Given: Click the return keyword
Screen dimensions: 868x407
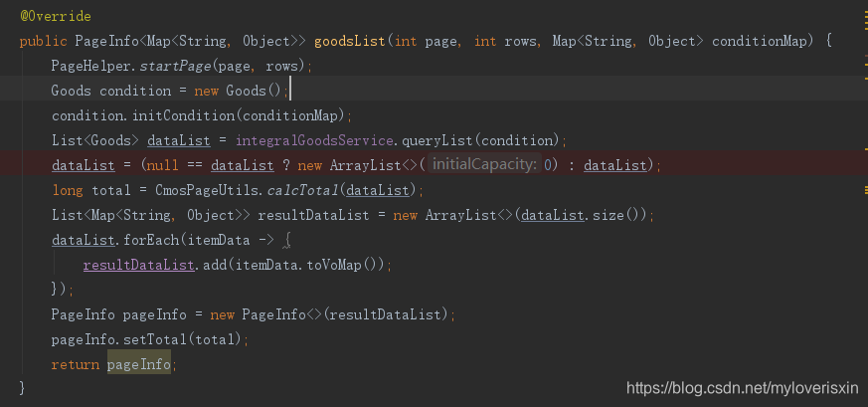Looking at the screenshot, I should [x=76, y=364].
